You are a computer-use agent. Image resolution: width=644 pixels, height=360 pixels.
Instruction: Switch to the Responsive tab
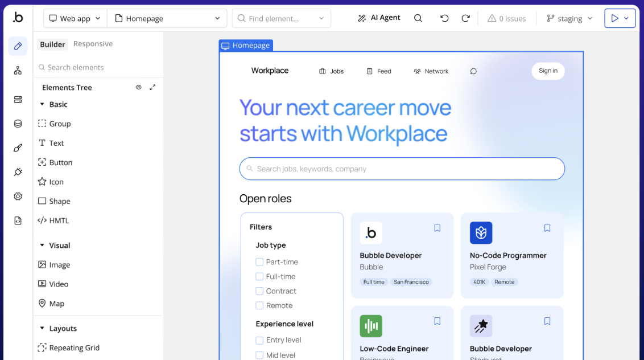[93, 44]
